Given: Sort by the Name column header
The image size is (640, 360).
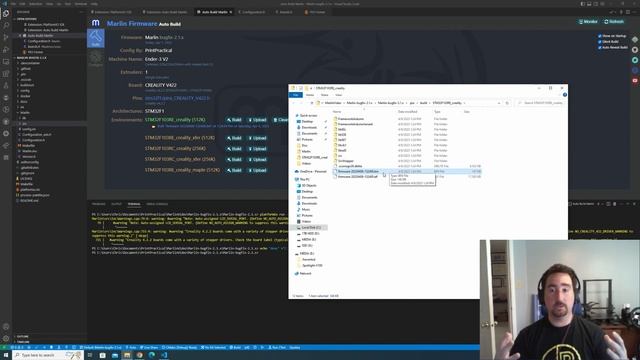Looking at the screenshot, I should point(337,111).
